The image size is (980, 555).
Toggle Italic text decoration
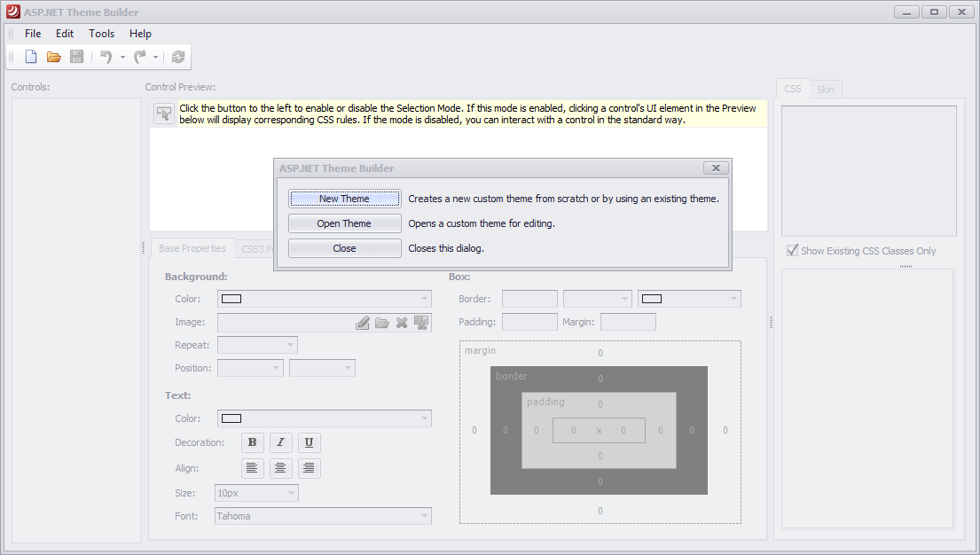(x=280, y=442)
